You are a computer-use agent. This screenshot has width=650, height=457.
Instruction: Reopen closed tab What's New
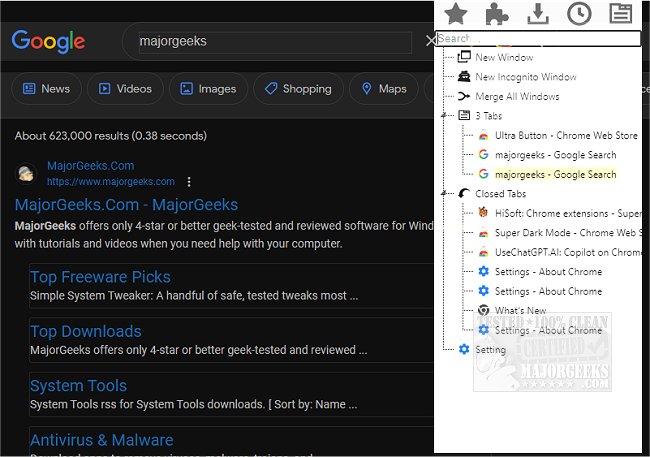click(x=520, y=311)
